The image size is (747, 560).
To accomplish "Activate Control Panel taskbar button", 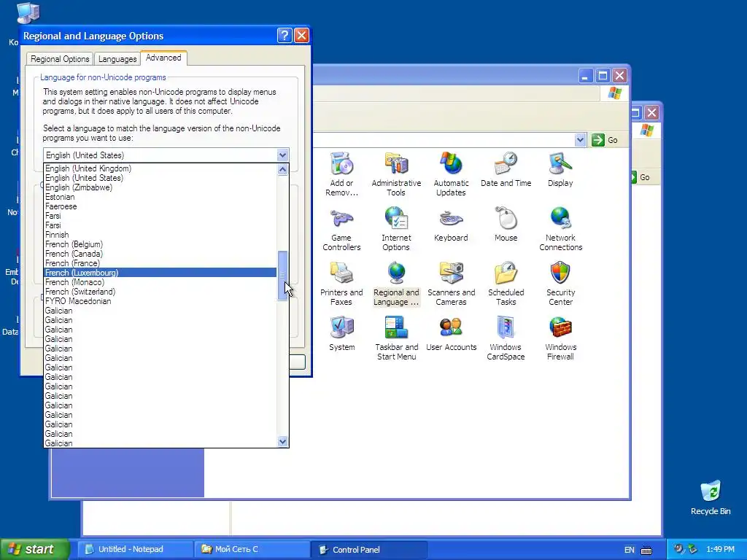I will coord(368,550).
